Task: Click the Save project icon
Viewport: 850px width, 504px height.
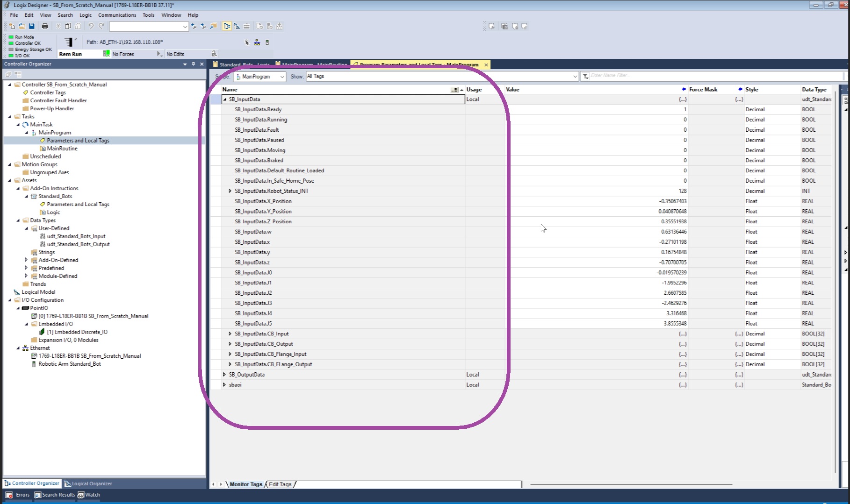Action: (32, 26)
